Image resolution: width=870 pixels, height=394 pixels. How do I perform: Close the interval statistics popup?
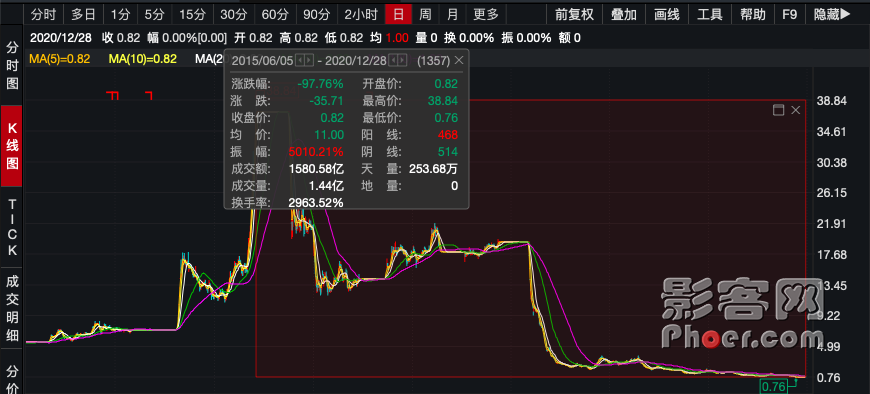coord(459,60)
